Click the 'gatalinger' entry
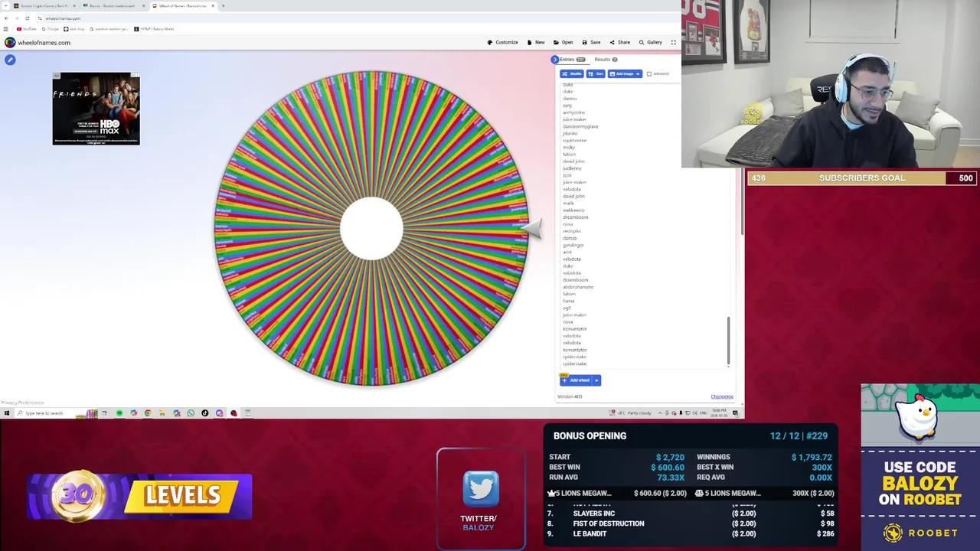Image resolution: width=980 pixels, height=551 pixels. click(x=573, y=245)
